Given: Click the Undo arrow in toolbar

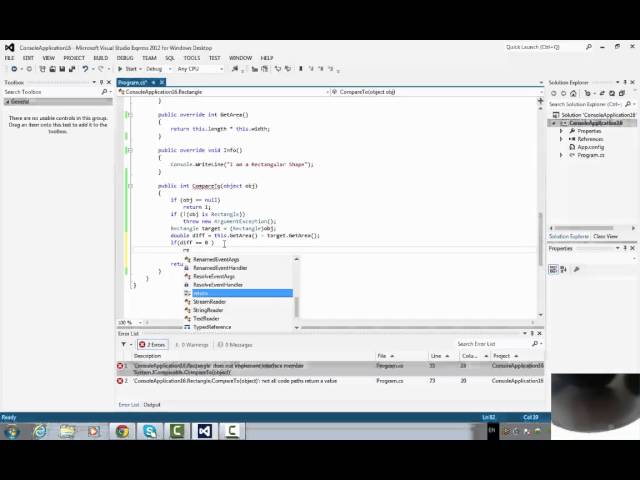Looking at the screenshot, I should (87, 69).
